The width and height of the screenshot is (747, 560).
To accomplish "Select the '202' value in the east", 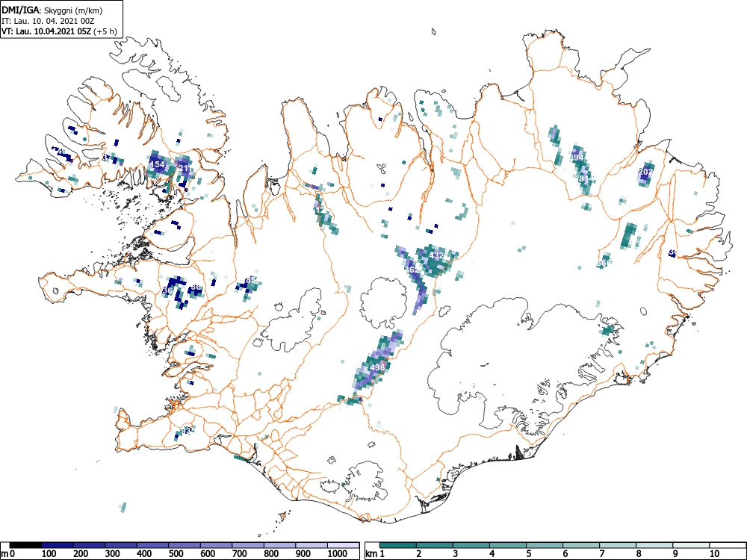I will point(646,172).
